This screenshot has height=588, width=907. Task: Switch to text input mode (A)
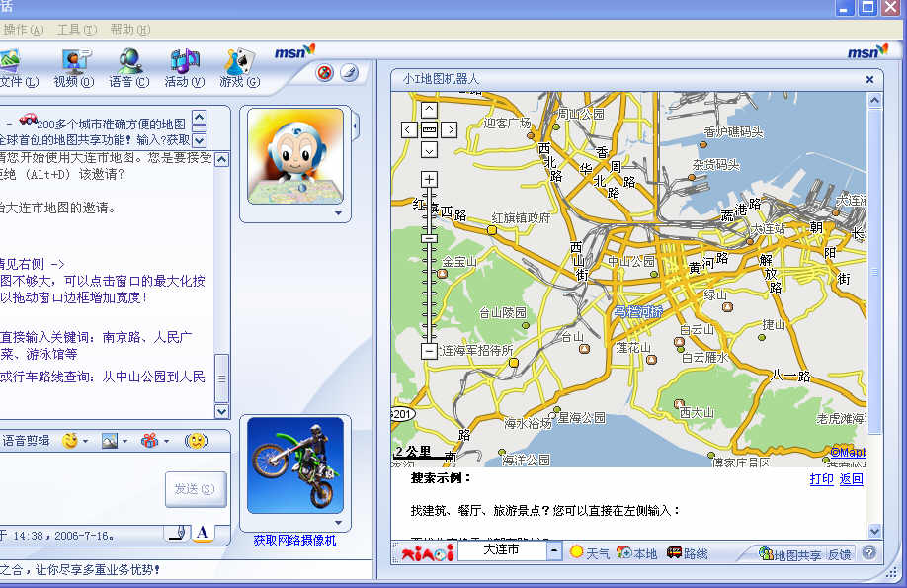202,533
